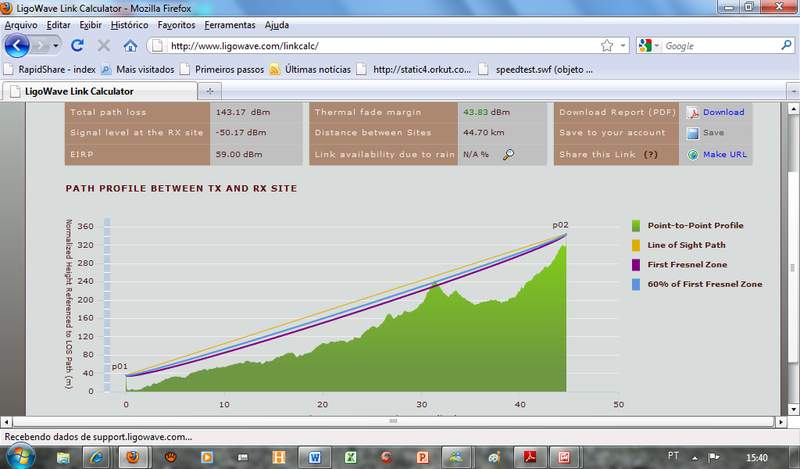This screenshot has height=469, width=800.
Task: Open the Últimas notícias feed bookmark
Action: pyautogui.click(x=310, y=69)
